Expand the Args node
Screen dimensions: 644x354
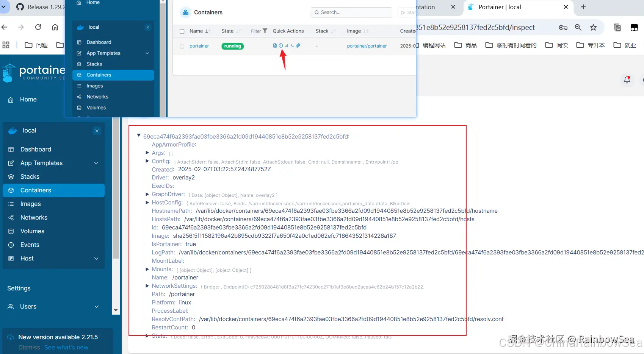pyautogui.click(x=147, y=153)
